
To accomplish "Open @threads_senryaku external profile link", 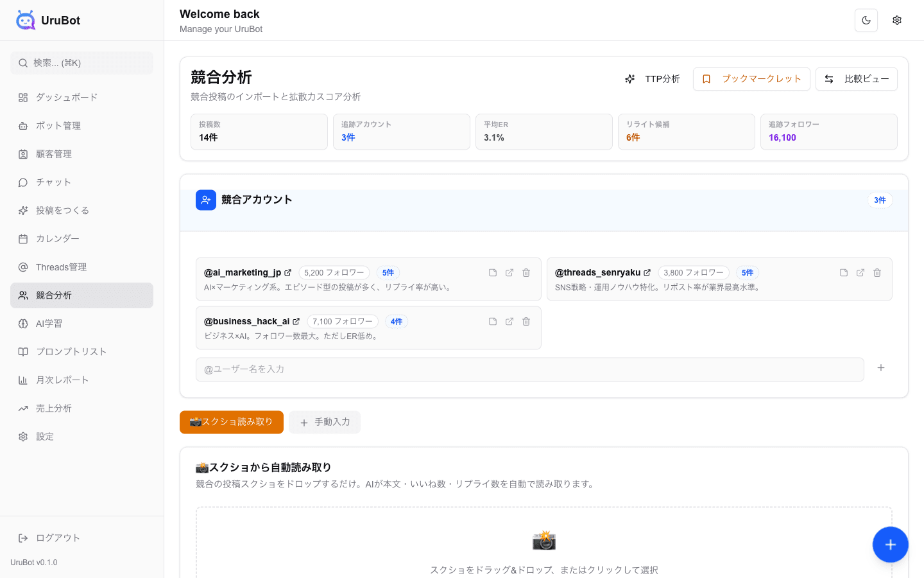I will pyautogui.click(x=647, y=273).
